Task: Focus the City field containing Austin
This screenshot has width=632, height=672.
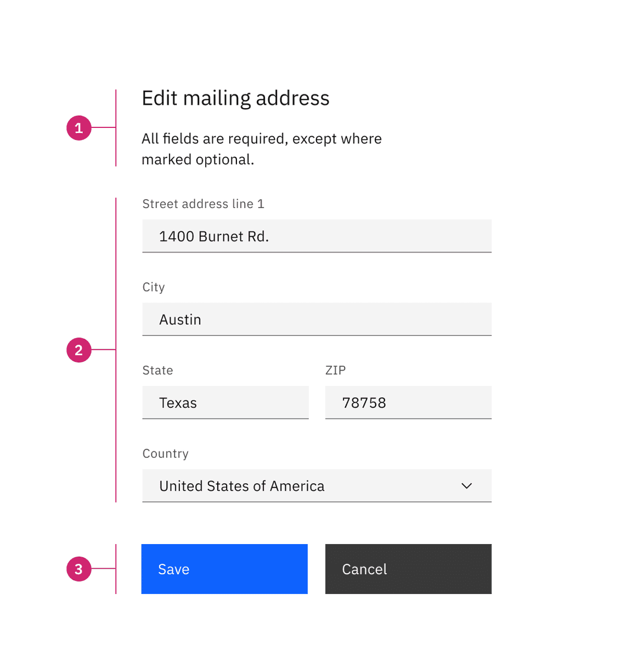Action: coord(317,320)
